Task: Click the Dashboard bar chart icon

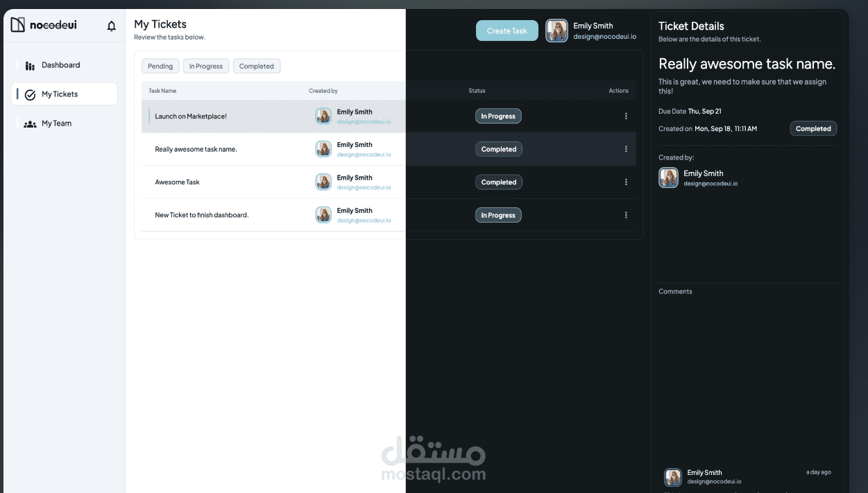Action: tap(30, 66)
